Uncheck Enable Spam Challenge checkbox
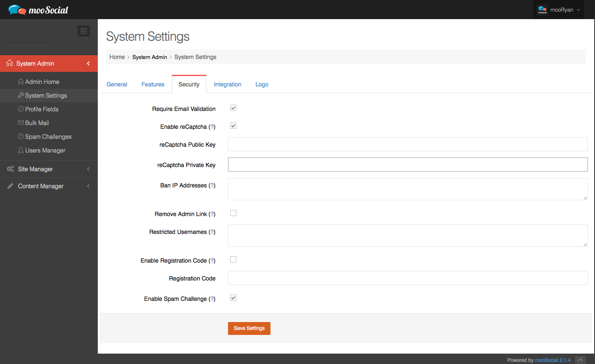Viewport: 595px width, 364px height. pyautogui.click(x=233, y=298)
